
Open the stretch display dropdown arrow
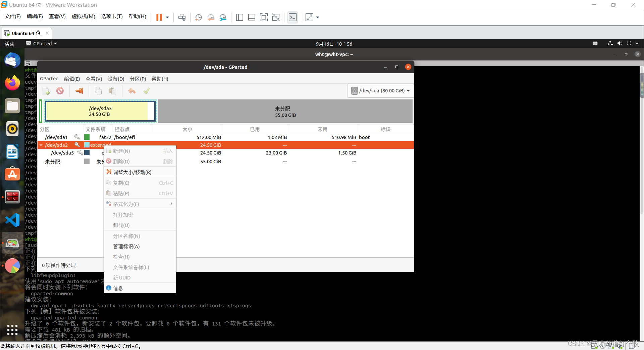[317, 17]
